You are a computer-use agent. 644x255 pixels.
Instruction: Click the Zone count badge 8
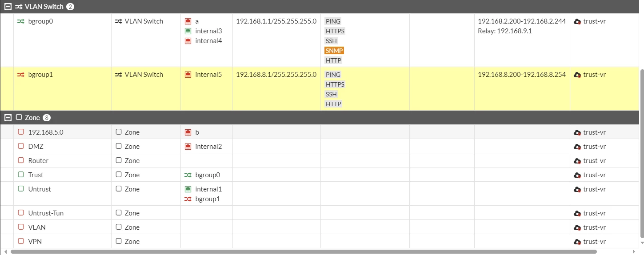click(x=47, y=118)
